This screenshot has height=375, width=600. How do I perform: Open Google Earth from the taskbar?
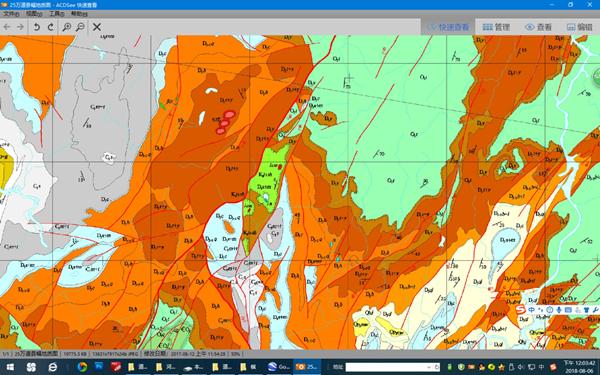click(x=279, y=367)
